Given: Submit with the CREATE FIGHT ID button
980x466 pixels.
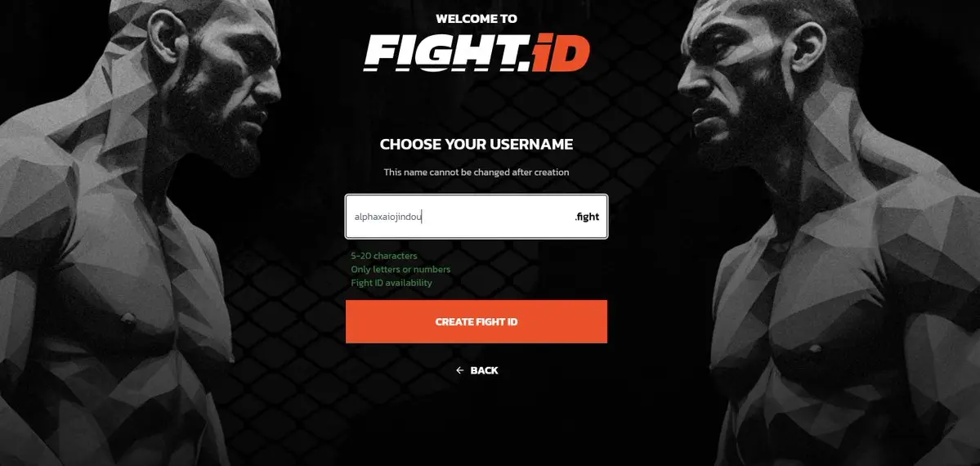Looking at the screenshot, I should coord(477,321).
